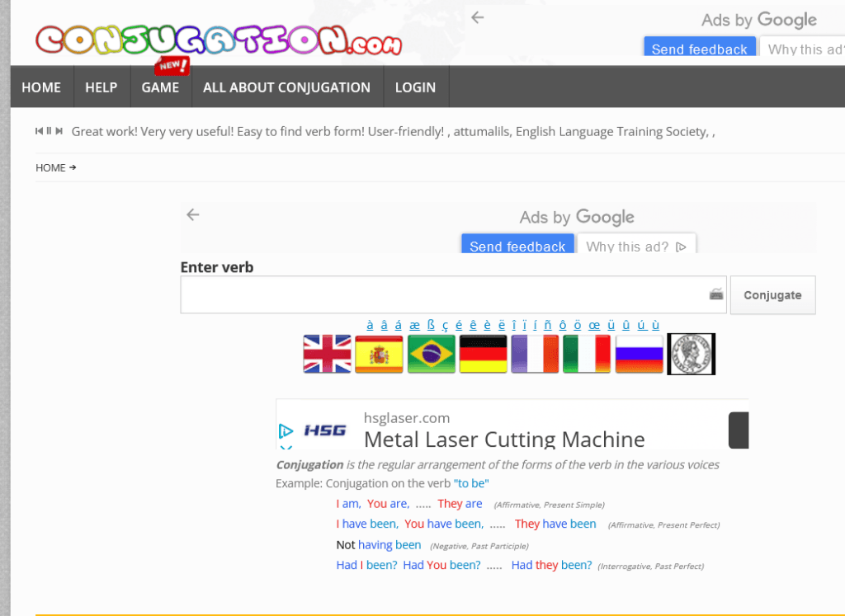Select the Spanish flag
This screenshot has width=845, height=616.
379,354
